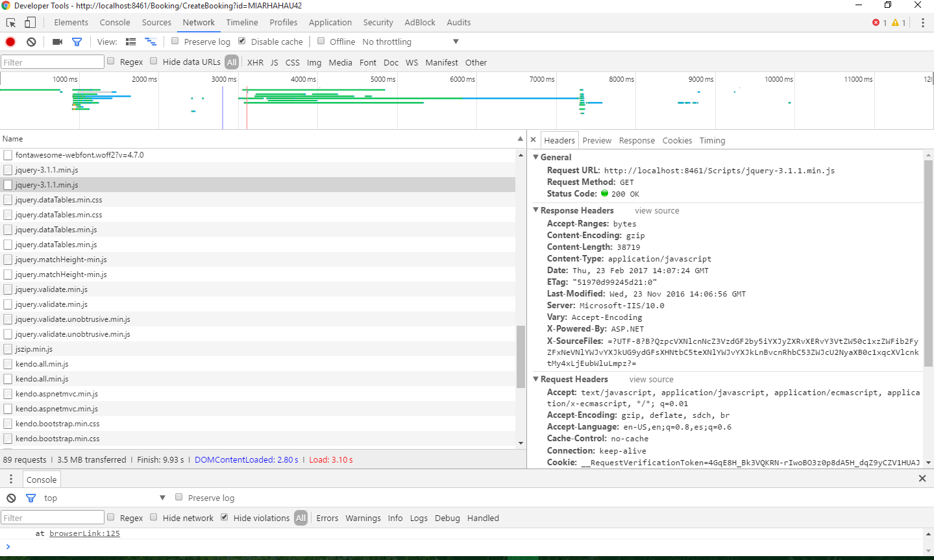Close the request details panel
Screen dimensions: 934x560
point(534,140)
